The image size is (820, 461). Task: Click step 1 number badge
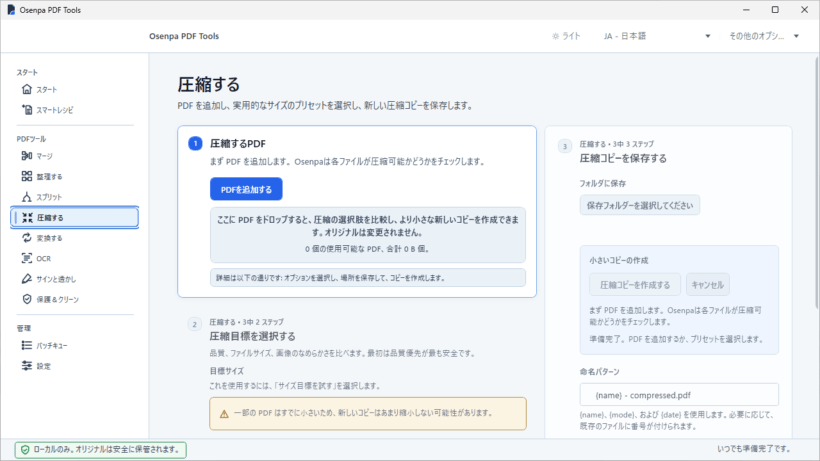[196, 143]
